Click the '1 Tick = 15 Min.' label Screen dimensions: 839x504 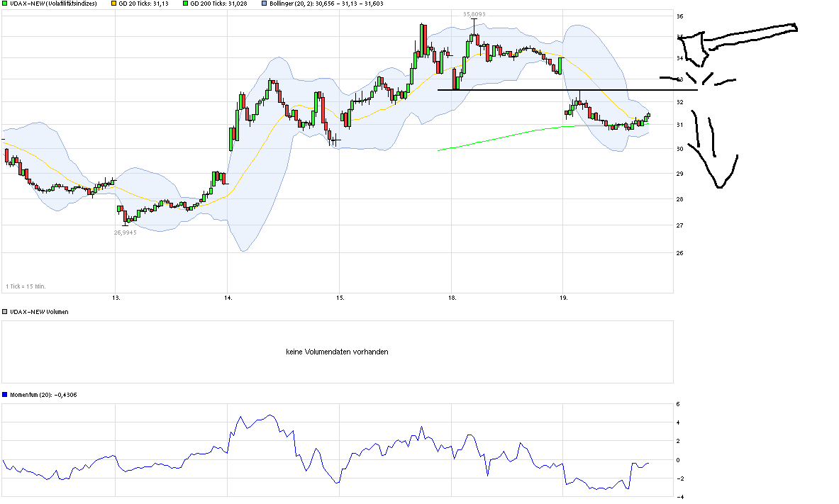pyautogui.click(x=25, y=286)
